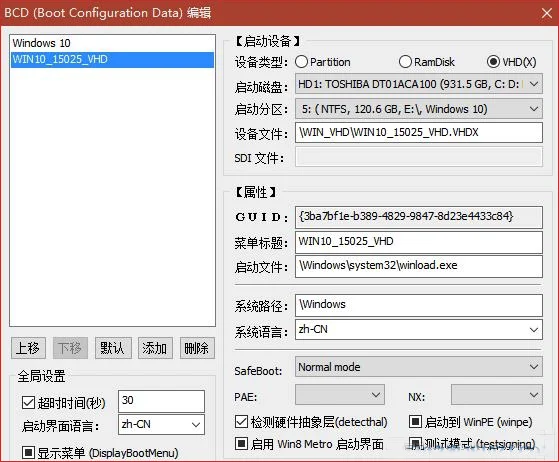Viewport: 559px width, 462px height.
Task: Edit the timeout value 30 field
Action: click(161, 401)
